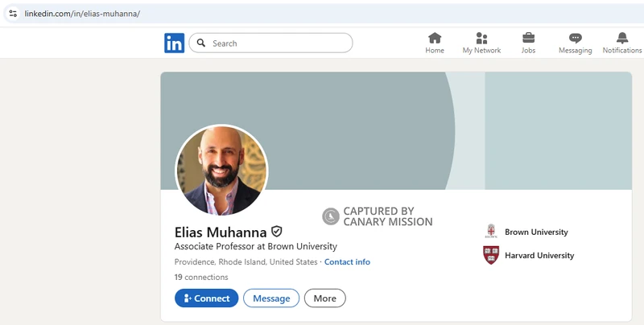
Task: Click 'Providence, Rhode Island, United States' location text
Action: click(x=246, y=261)
